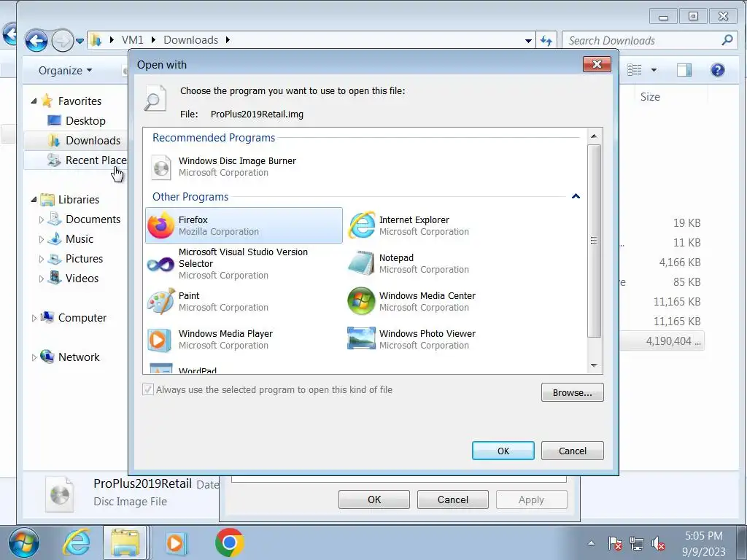Screen dimensions: 747x560
Task: Expand Music library node
Action: pos(42,239)
